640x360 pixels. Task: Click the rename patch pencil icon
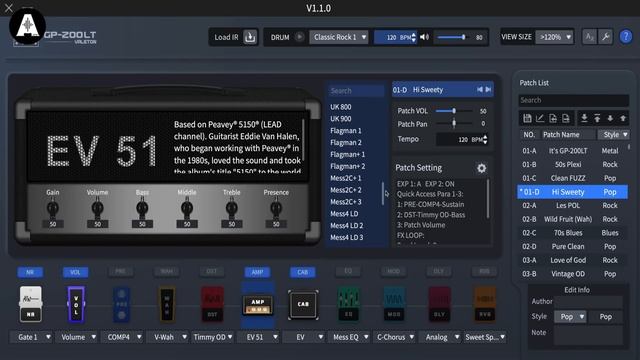(540, 118)
